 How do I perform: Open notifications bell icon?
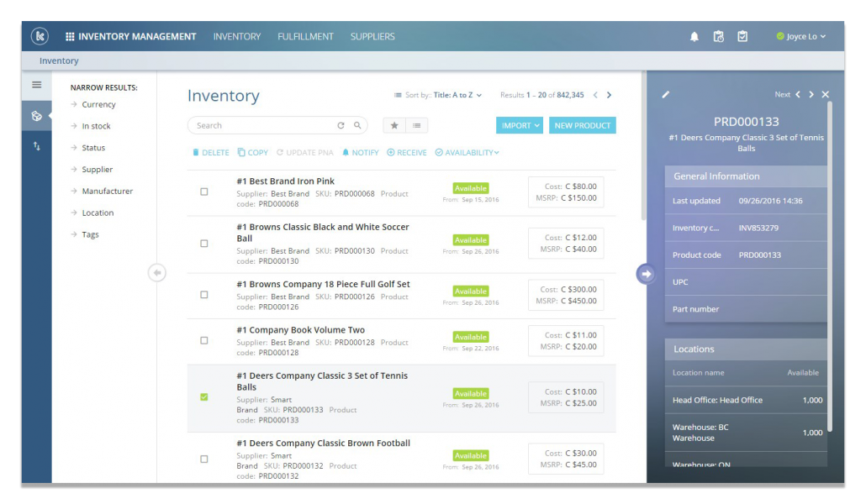tap(694, 36)
